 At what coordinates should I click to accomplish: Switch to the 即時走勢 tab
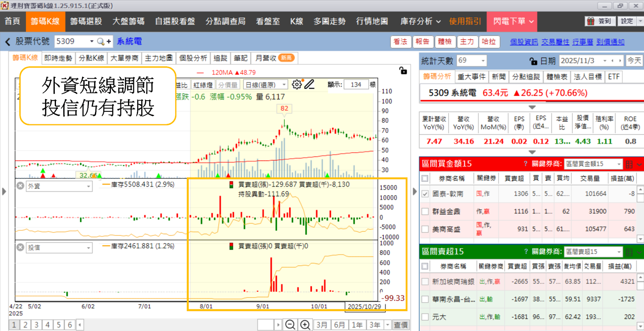(x=58, y=58)
